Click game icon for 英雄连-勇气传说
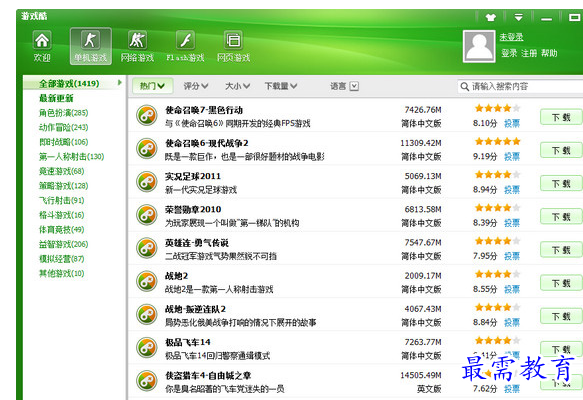Screen dimensions: 583x400 (x=146, y=248)
